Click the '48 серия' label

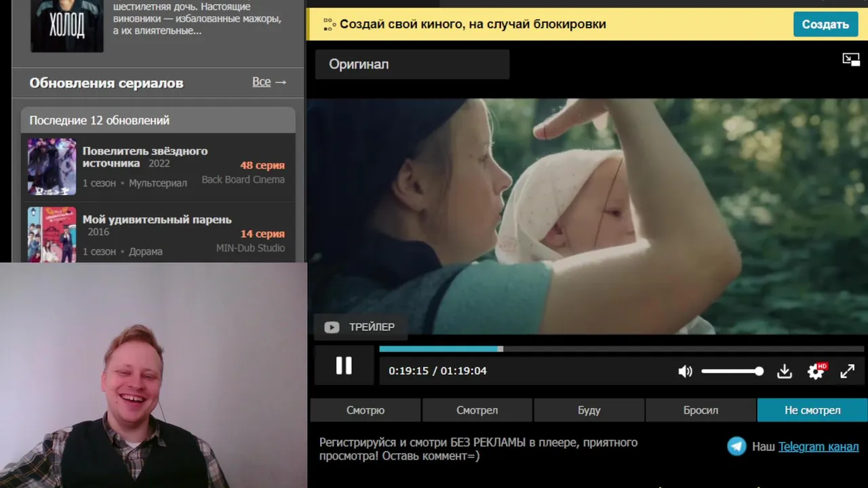click(262, 165)
